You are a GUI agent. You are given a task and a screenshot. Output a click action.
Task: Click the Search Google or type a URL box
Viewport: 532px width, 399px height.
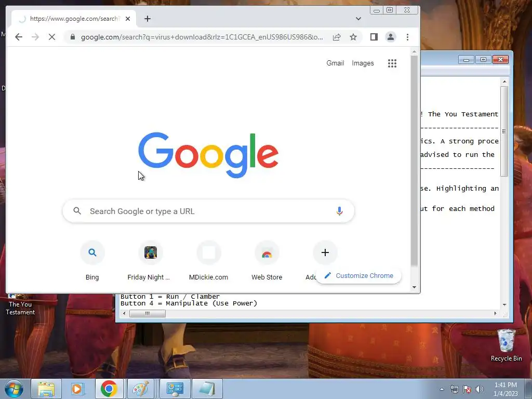[x=208, y=211]
